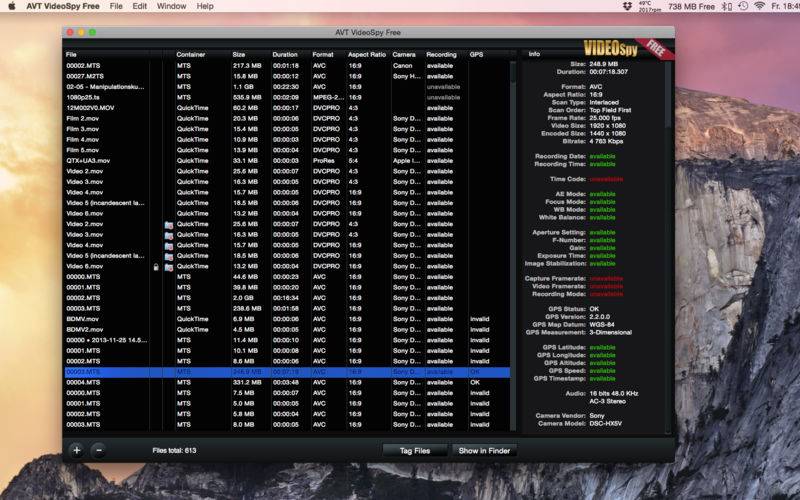The image size is (800, 500).
Task: Open the Apple menu
Action: pyautogui.click(x=12, y=6)
